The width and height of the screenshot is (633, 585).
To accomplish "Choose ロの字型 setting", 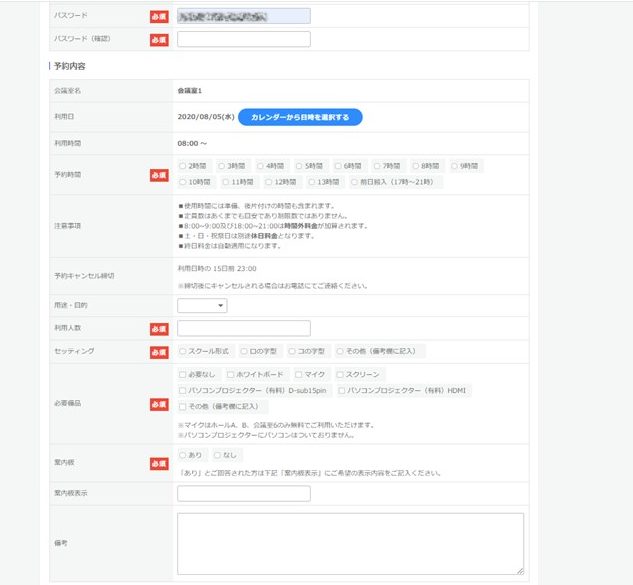I will (243, 351).
